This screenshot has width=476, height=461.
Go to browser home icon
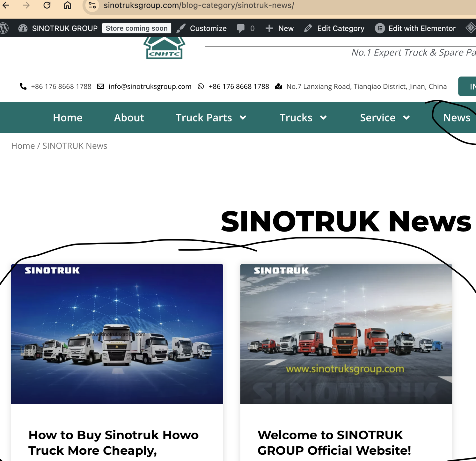68,5
